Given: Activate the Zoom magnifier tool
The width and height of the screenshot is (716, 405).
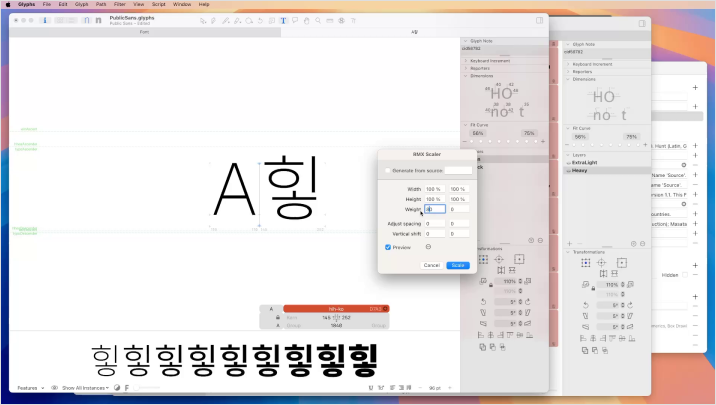Looking at the screenshot, I should tap(318, 21).
